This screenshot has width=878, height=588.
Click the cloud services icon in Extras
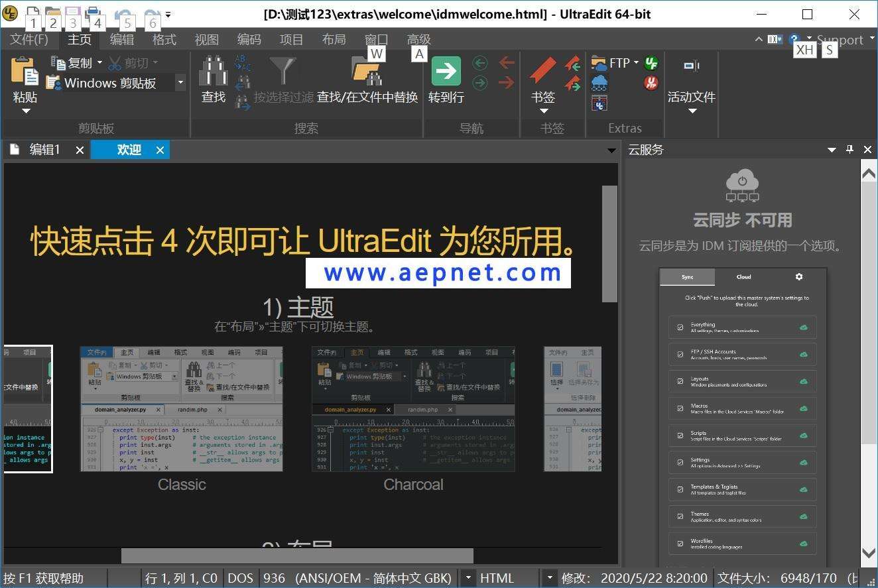(x=599, y=83)
